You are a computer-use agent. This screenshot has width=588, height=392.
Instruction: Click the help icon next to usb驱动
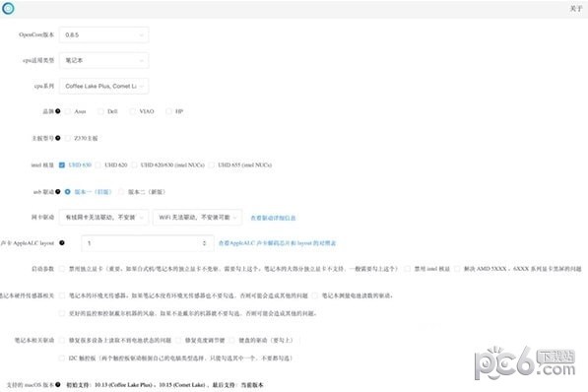(x=58, y=192)
